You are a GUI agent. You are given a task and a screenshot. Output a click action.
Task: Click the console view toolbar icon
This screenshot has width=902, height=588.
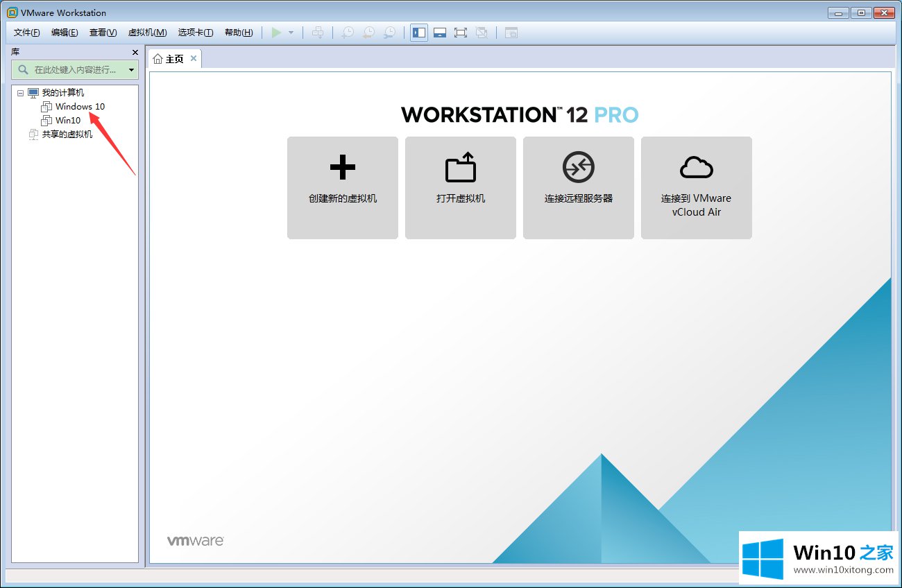[511, 33]
